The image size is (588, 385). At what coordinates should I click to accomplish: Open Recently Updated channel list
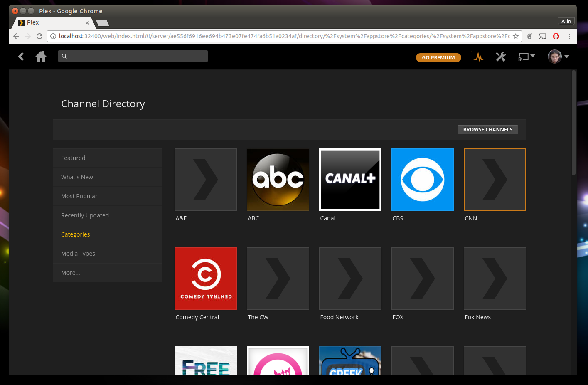[x=107, y=215]
